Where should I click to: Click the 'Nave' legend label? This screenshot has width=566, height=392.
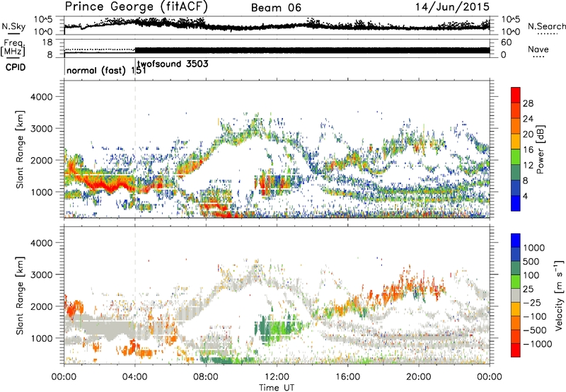point(538,49)
